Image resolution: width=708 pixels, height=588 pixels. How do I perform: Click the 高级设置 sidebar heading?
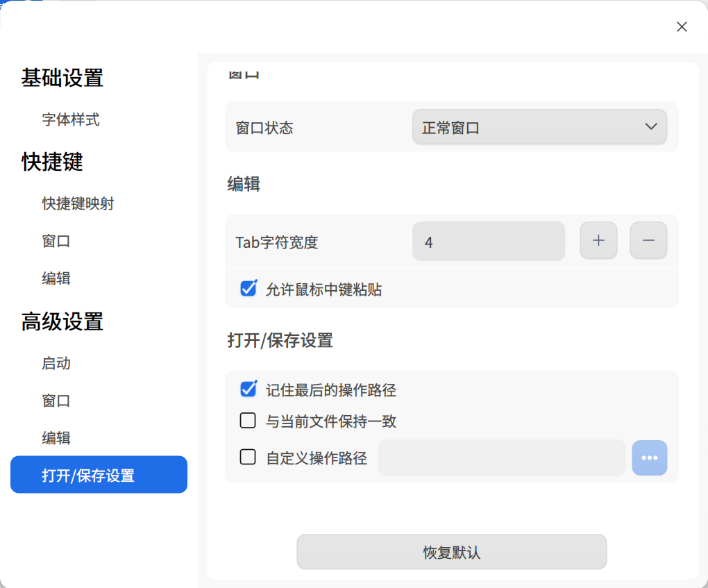click(62, 321)
